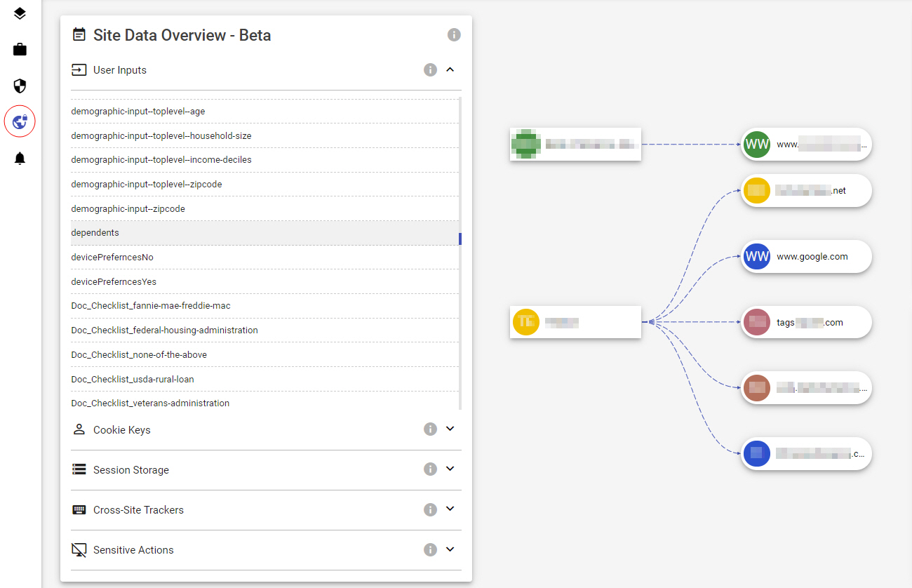Click the Cross-Site Trackers keyboard icon

(79, 509)
